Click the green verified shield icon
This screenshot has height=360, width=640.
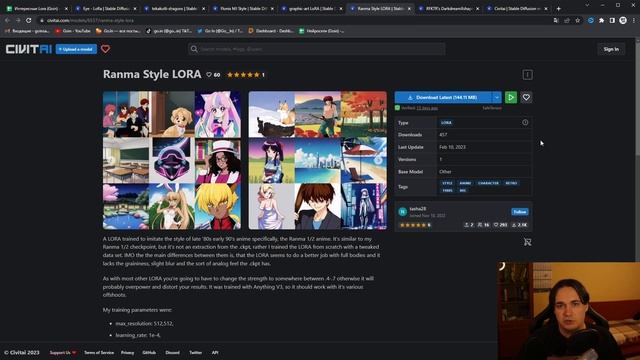pyautogui.click(x=397, y=108)
